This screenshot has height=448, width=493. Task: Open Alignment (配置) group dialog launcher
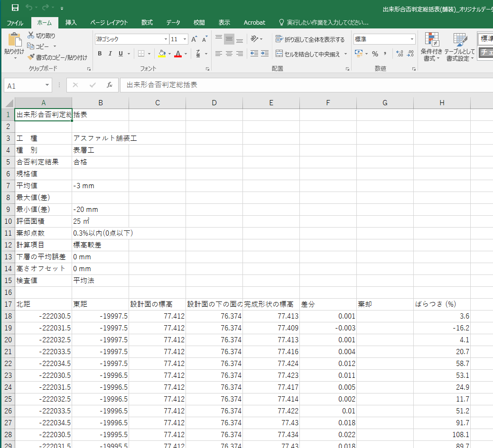tap(347, 69)
